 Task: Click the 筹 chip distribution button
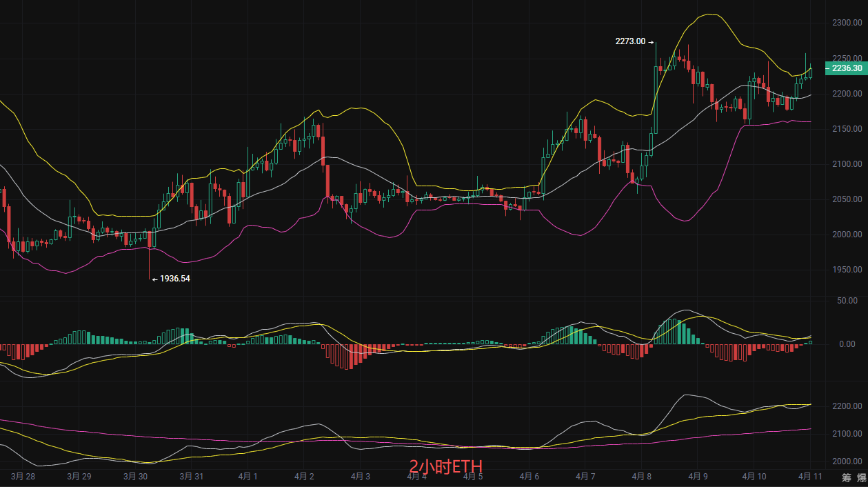click(846, 477)
